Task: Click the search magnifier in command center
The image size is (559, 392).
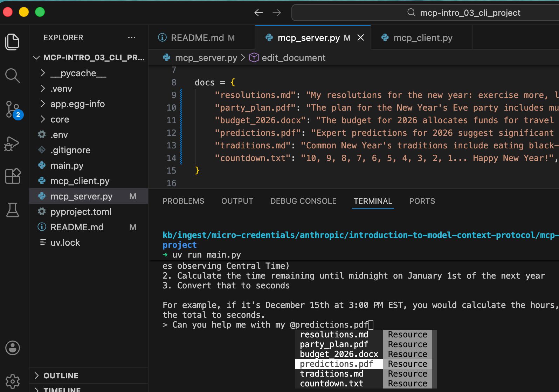Action: click(x=411, y=13)
